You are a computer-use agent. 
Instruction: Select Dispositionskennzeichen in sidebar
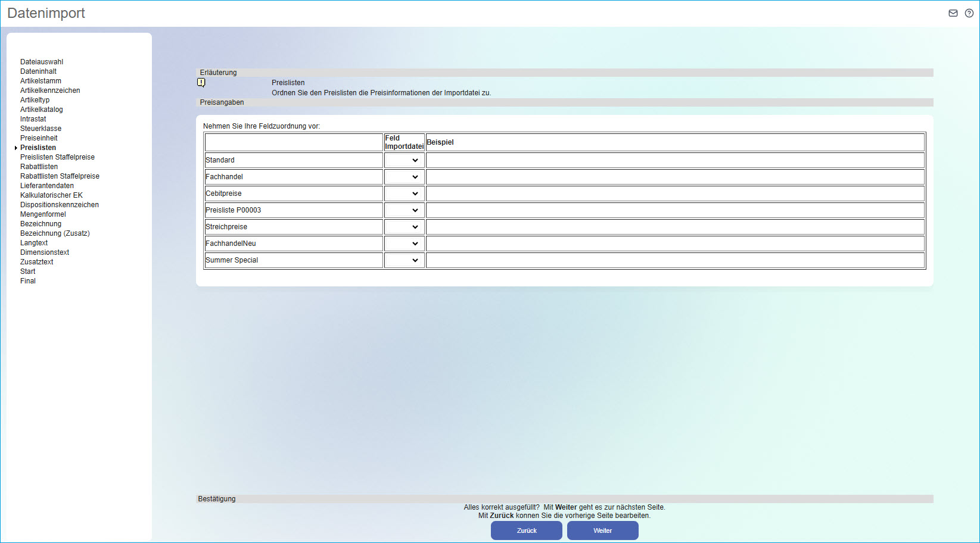pyautogui.click(x=60, y=205)
